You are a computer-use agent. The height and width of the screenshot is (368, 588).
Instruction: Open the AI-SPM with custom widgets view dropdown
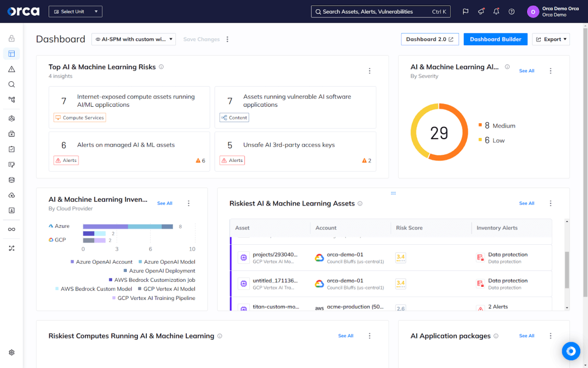pyautogui.click(x=133, y=39)
